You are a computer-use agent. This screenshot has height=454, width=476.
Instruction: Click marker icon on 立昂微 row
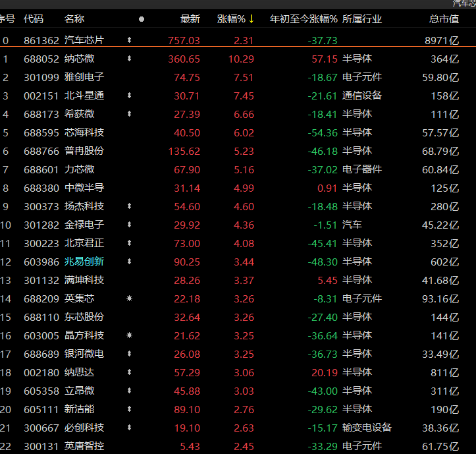129,391
